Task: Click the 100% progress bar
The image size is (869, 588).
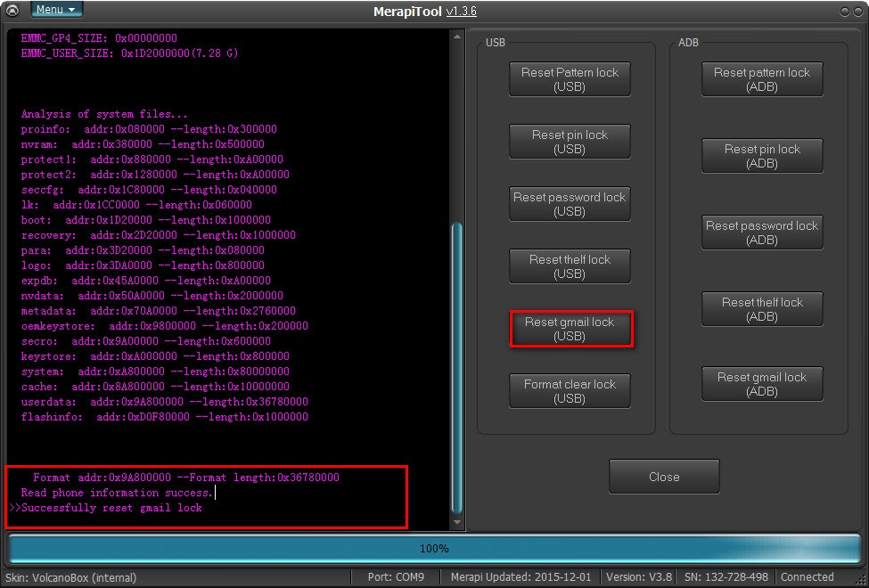Action: 434,549
